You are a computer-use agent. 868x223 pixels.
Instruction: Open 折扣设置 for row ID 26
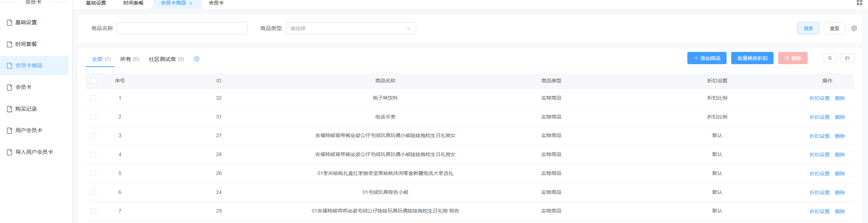(820, 174)
